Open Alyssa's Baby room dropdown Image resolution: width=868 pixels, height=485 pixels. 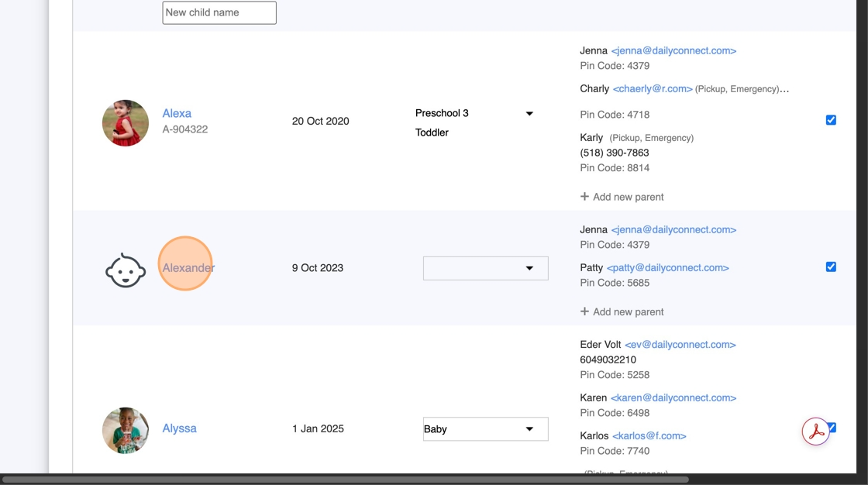click(x=485, y=429)
